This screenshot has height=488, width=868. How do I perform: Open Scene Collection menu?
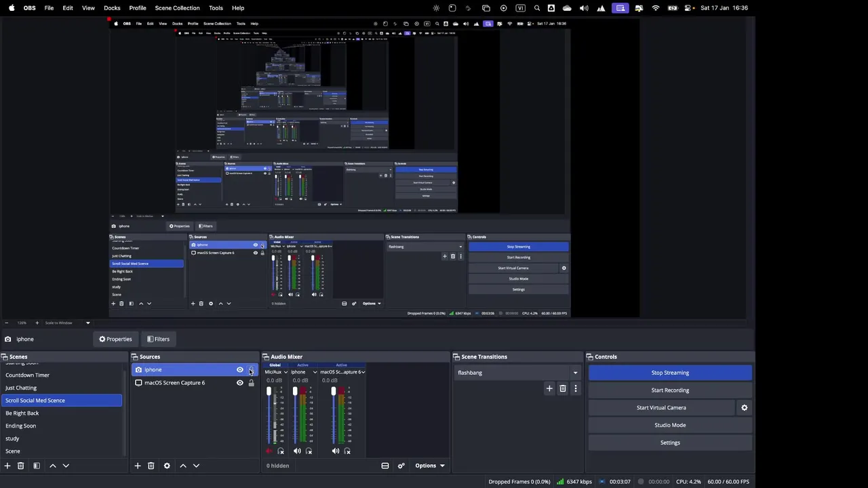[x=177, y=8]
